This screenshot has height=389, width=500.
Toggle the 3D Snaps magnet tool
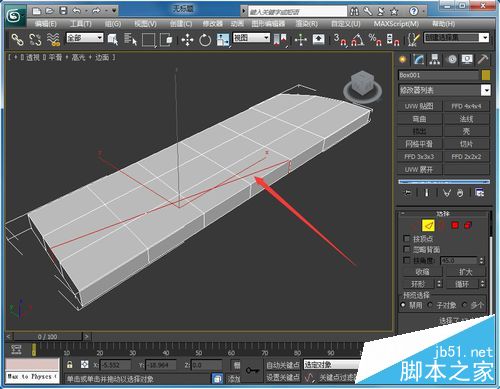coord(340,40)
